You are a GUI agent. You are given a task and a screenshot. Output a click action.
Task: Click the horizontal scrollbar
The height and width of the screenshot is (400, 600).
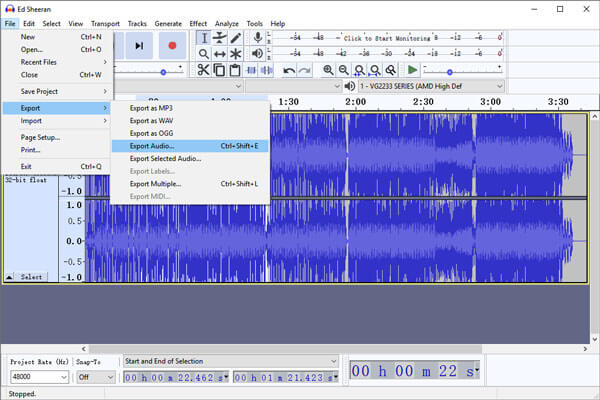(285, 349)
